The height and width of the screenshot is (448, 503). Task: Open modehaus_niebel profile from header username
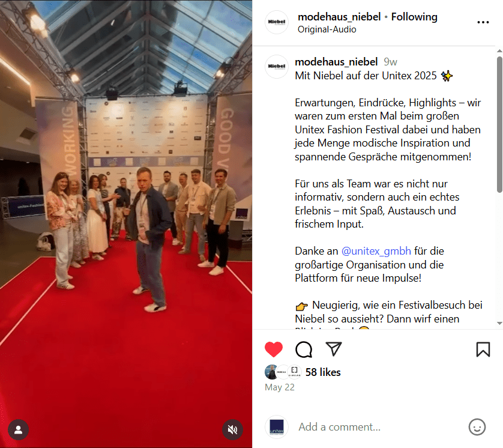click(339, 17)
